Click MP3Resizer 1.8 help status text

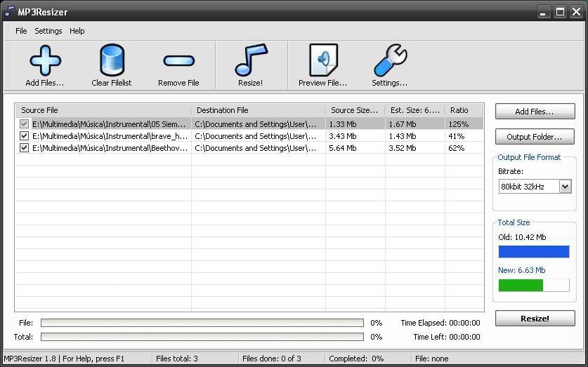[64, 359]
